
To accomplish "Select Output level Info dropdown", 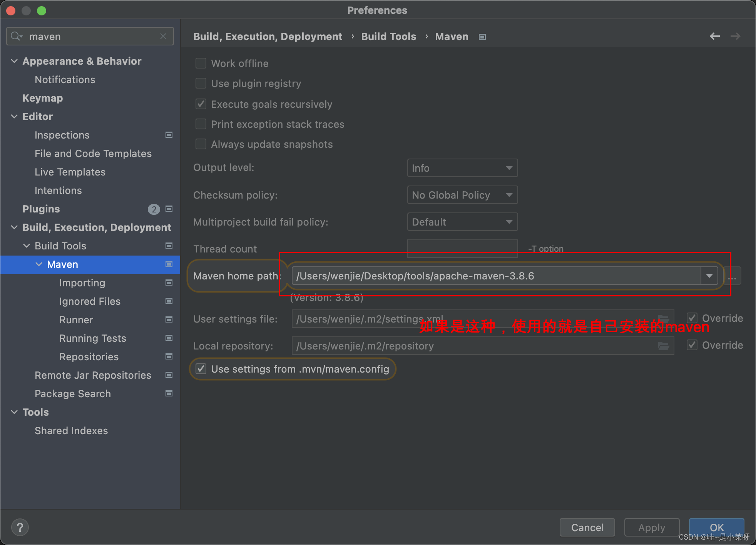I will 462,168.
